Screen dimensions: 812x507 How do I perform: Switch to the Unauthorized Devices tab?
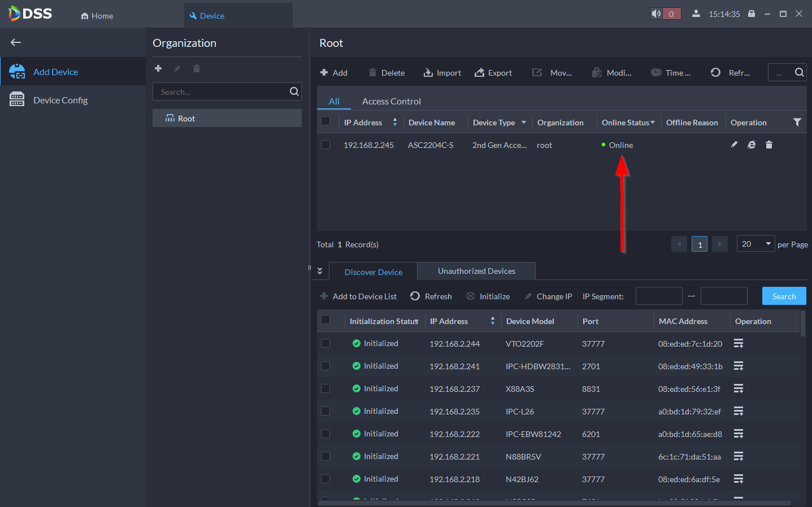pos(476,271)
